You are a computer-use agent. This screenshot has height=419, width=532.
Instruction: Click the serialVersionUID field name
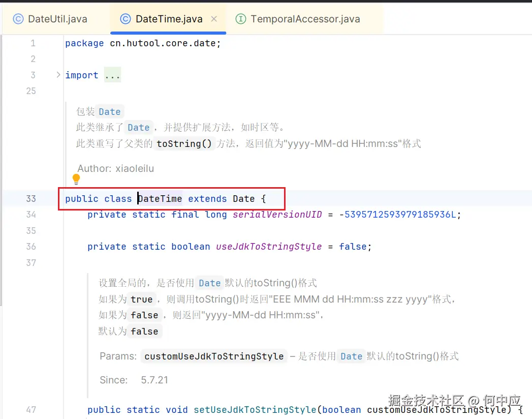pyautogui.click(x=277, y=215)
